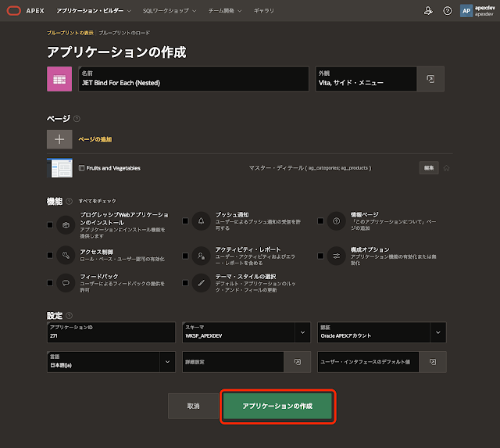Image resolution: width=500 pixels, height=448 pixels.
Task: Click the home icon on Fruits and Vegetables row
Action: (x=446, y=168)
